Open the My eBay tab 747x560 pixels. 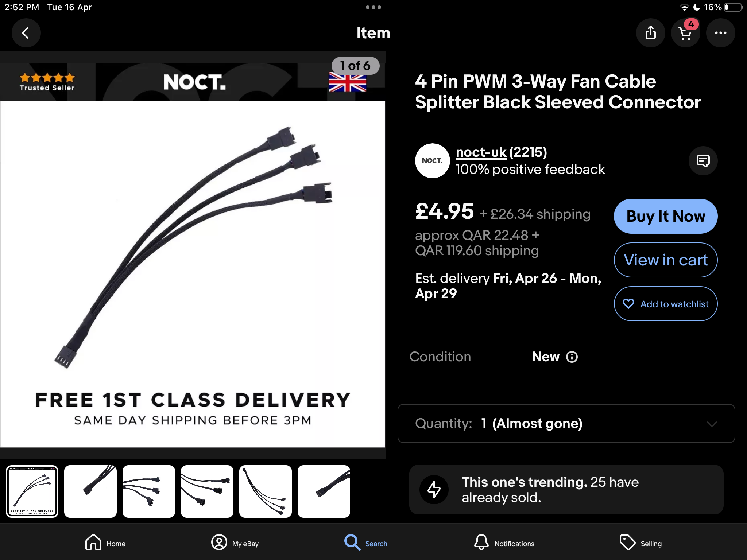pos(235,543)
